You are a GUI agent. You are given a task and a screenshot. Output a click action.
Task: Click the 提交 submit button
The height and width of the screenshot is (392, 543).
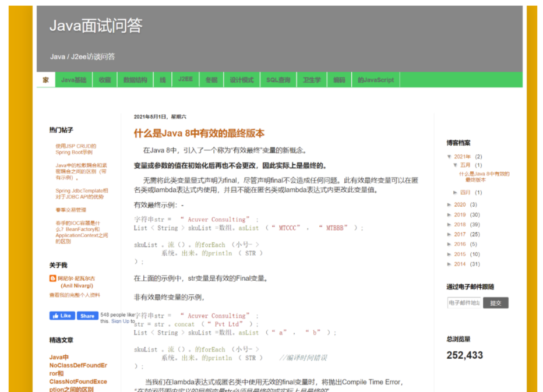tap(496, 303)
